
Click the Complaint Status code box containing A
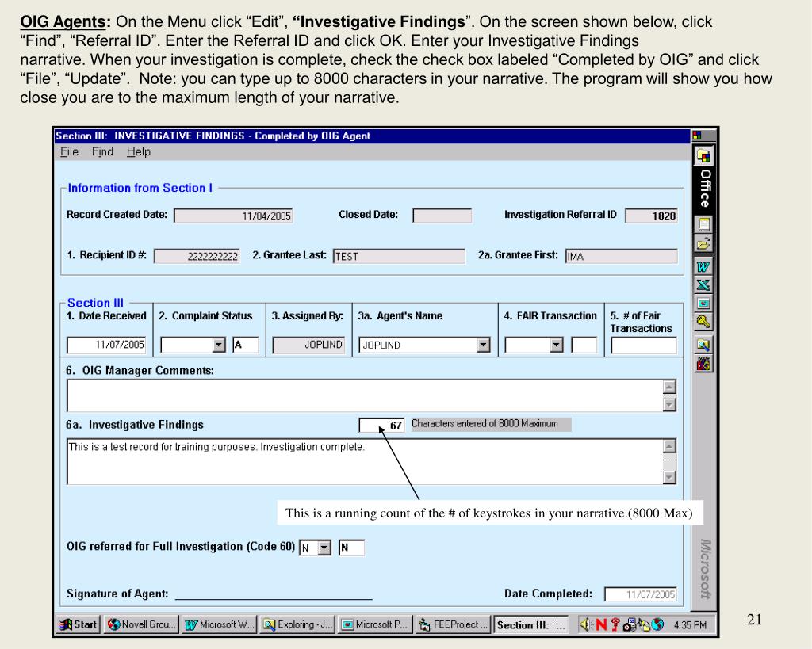click(246, 345)
